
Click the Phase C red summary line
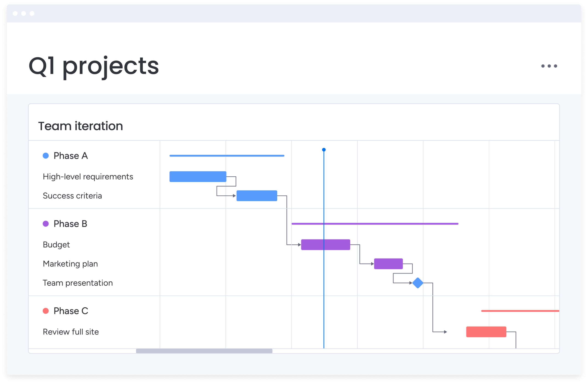pos(520,311)
